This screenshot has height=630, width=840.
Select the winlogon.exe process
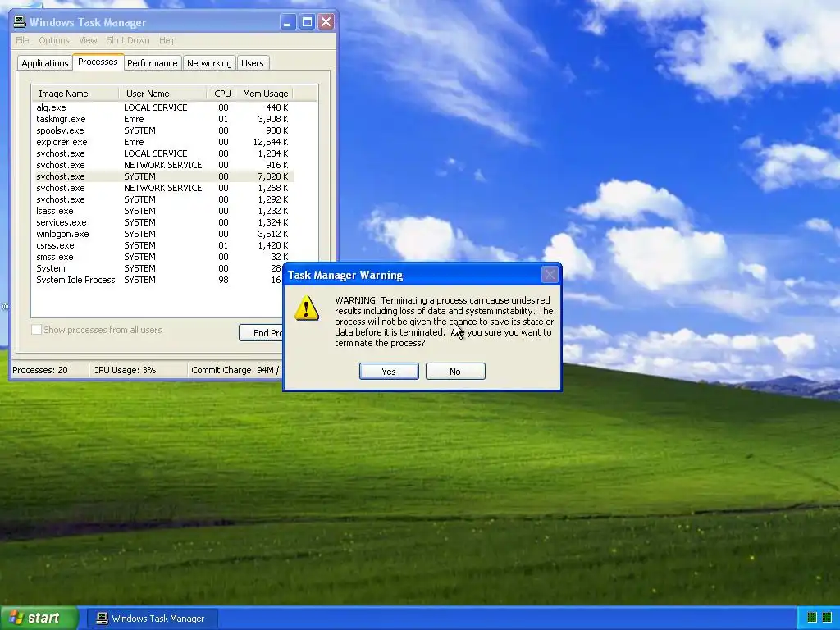point(162,234)
